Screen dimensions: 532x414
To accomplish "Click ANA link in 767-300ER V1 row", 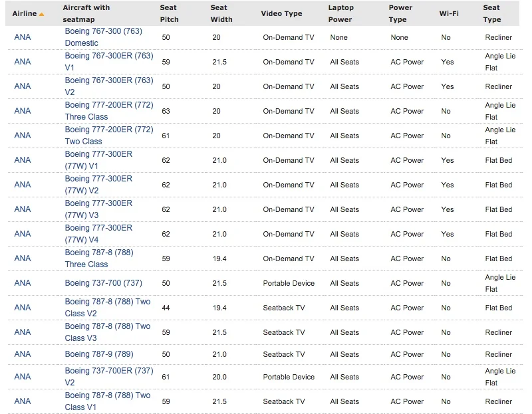I will (23, 62).
